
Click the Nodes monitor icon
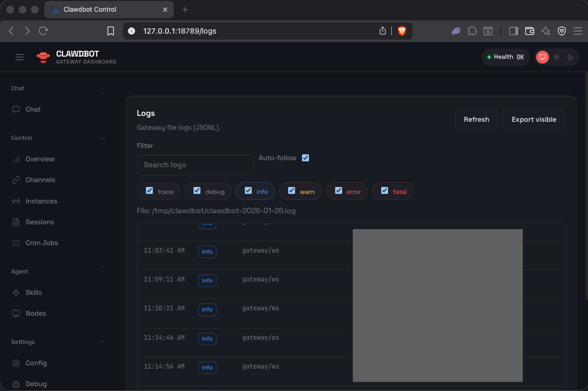click(x=16, y=314)
